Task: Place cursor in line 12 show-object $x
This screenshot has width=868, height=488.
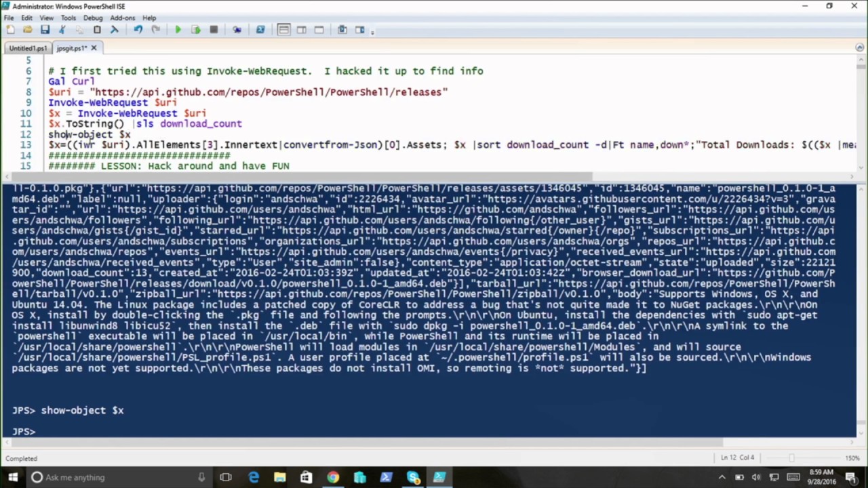Action: tap(90, 134)
